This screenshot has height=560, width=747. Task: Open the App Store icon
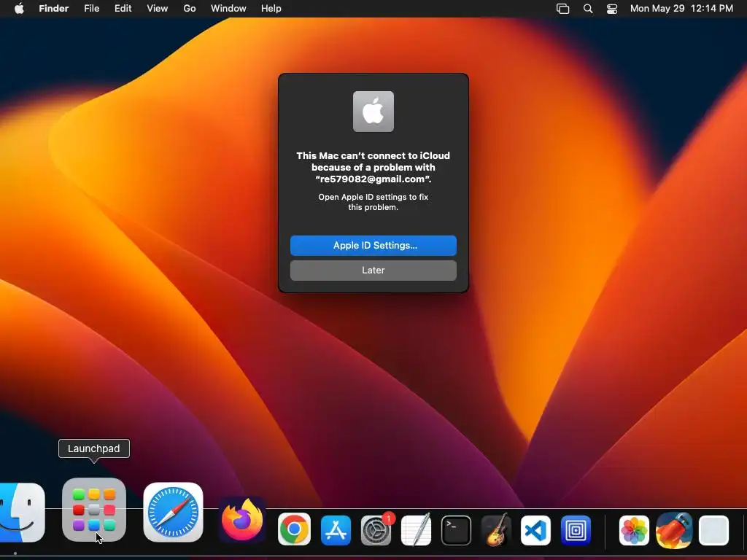click(x=336, y=530)
